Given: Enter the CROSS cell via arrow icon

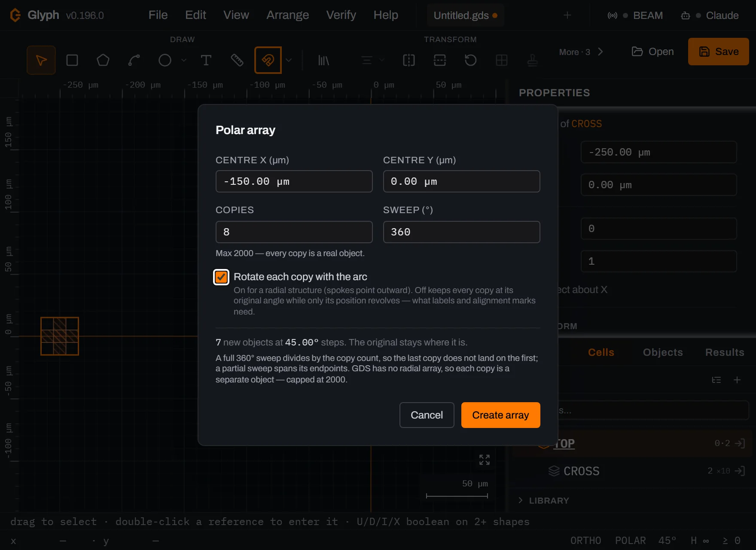Looking at the screenshot, I should click(740, 471).
